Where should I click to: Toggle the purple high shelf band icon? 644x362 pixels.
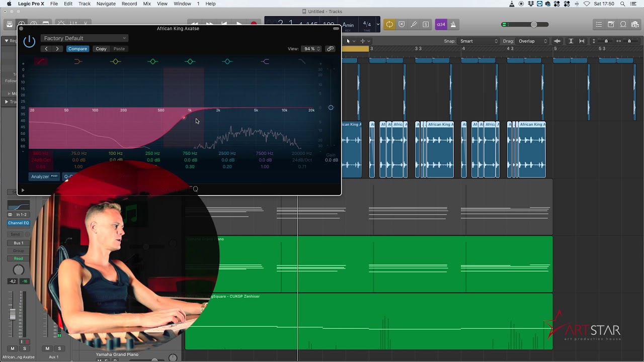tap(265, 61)
